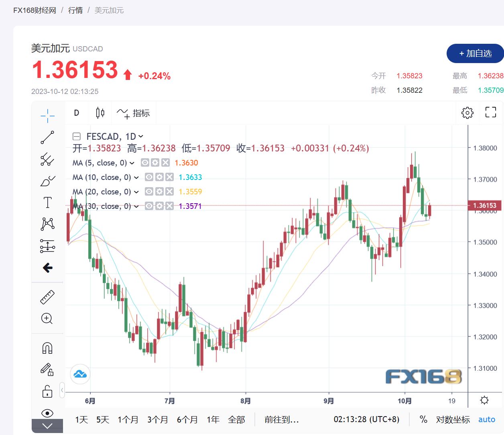Click the 加自选 add to watchlist button
The image size is (504, 435).
click(476, 53)
